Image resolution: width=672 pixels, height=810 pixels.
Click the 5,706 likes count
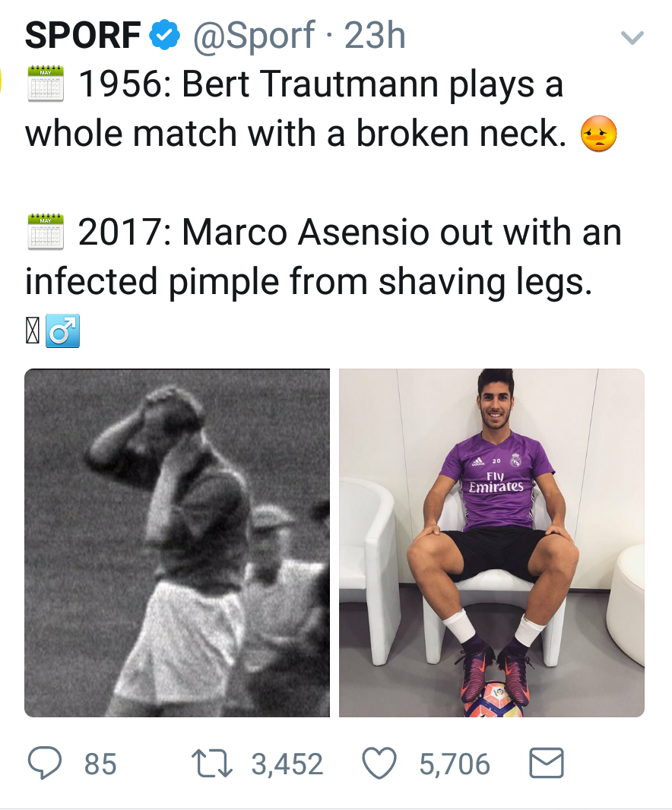(455, 764)
